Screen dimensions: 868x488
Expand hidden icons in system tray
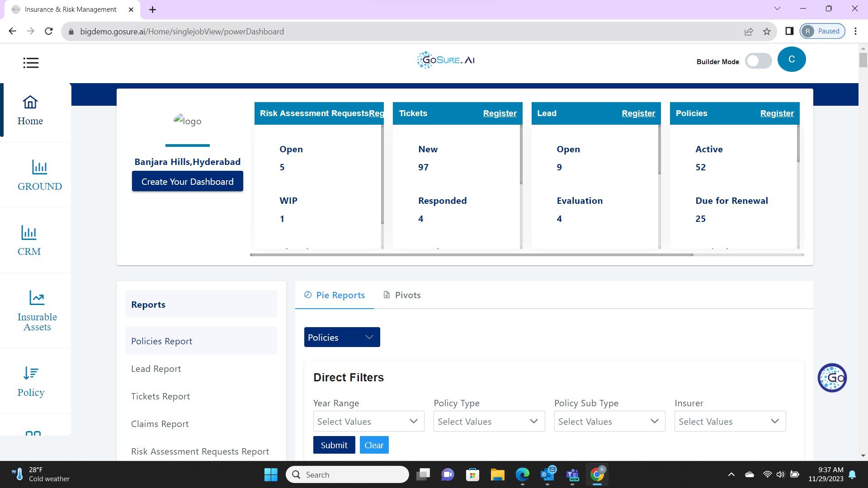click(x=731, y=474)
